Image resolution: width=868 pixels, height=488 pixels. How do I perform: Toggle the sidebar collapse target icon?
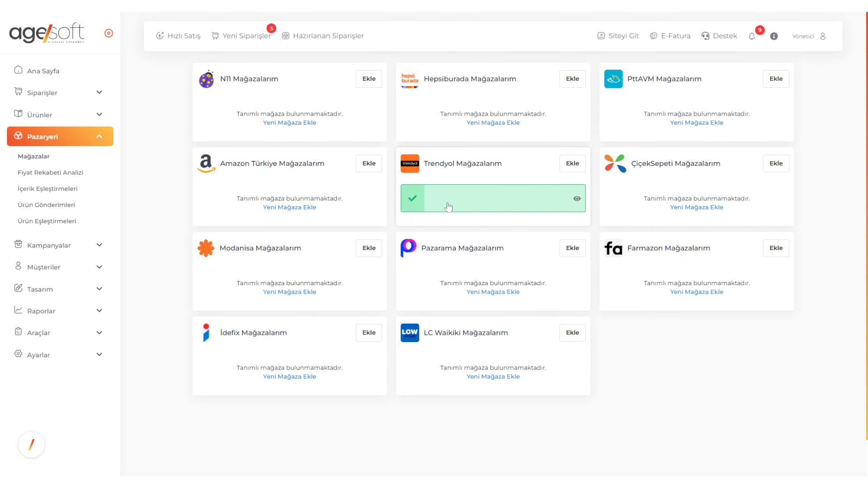pyautogui.click(x=108, y=33)
